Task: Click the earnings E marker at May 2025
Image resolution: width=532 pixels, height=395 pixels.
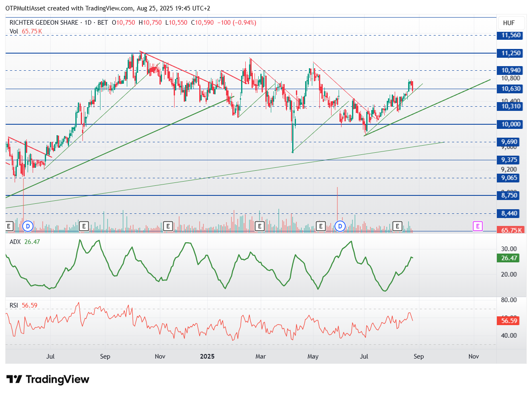Action: pos(321,226)
